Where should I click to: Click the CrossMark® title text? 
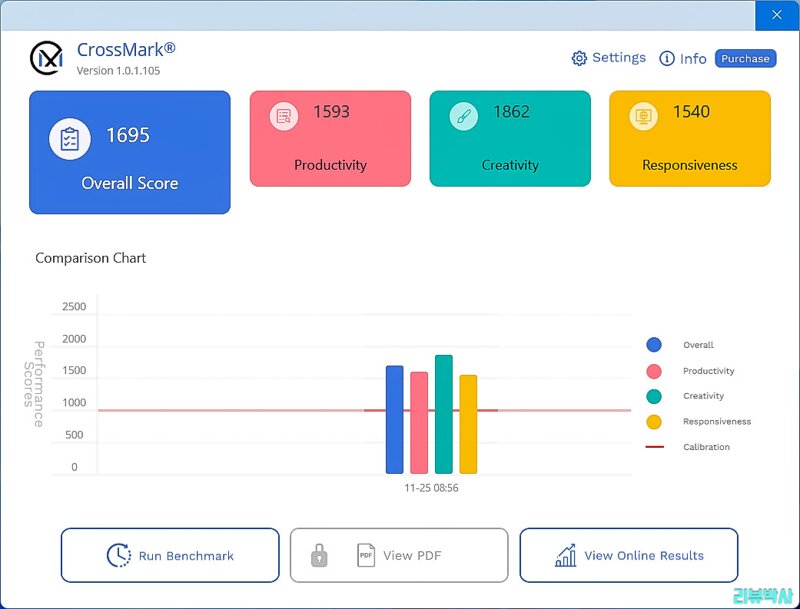pos(127,50)
